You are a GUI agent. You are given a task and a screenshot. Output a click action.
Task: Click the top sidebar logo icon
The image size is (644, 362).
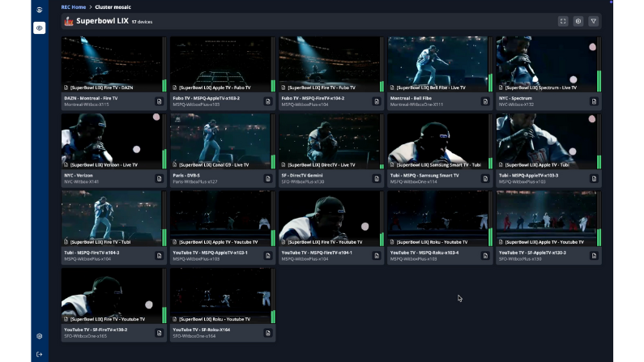(x=40, y=10)
